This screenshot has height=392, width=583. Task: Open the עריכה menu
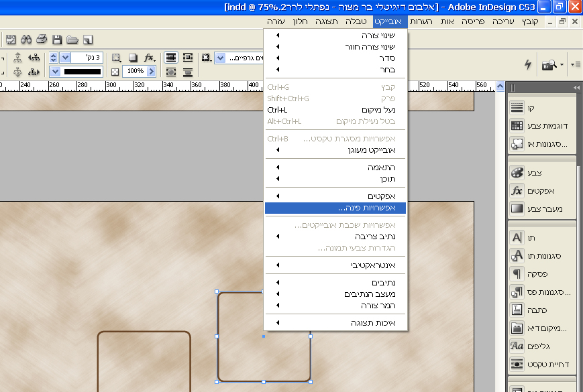[x=503, y=21]
